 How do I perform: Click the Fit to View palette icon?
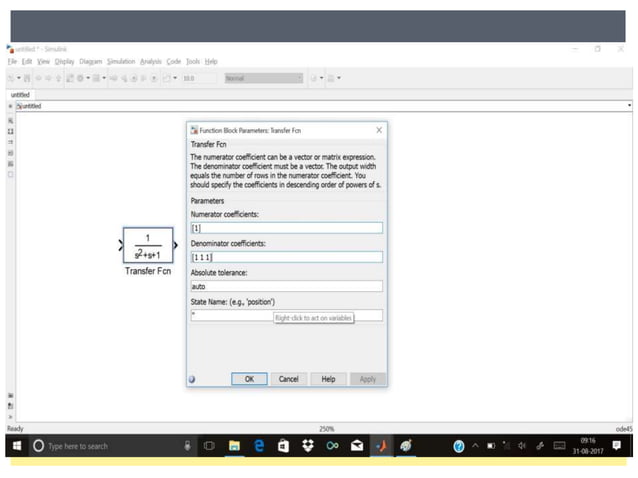tap(11, 131)
